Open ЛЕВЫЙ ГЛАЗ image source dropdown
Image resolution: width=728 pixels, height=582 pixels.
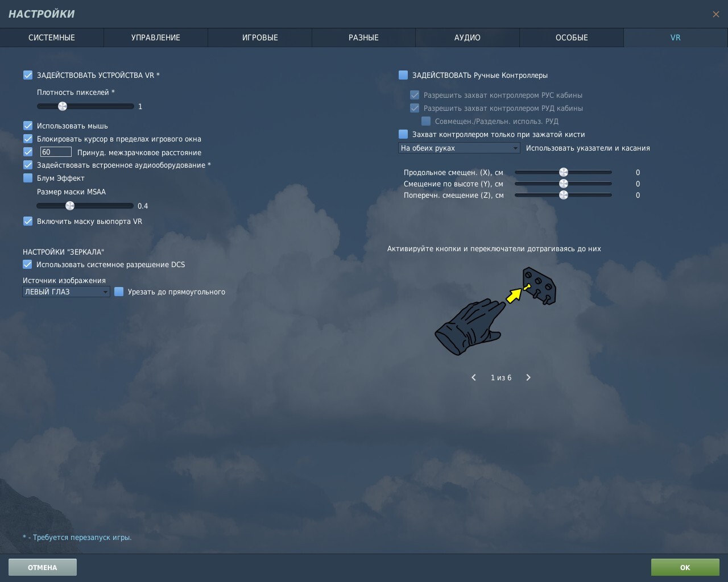point(66,292)
